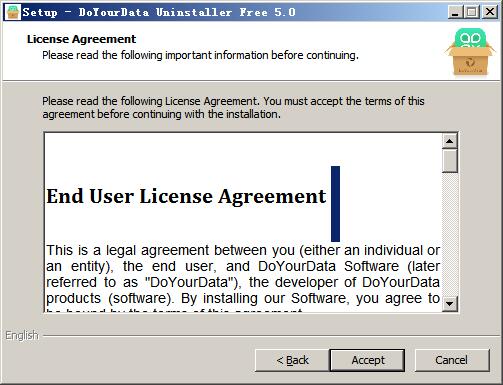Click the 'This is a legal agreement' paragraph
503x385 pixels.
243,278
